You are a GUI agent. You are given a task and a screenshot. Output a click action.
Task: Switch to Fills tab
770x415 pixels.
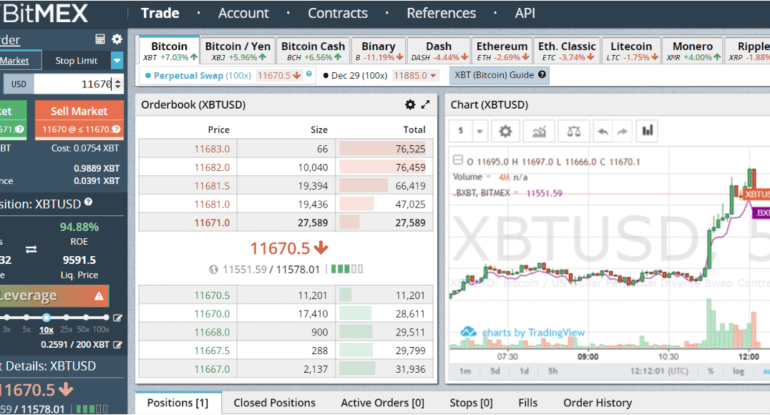528,403
